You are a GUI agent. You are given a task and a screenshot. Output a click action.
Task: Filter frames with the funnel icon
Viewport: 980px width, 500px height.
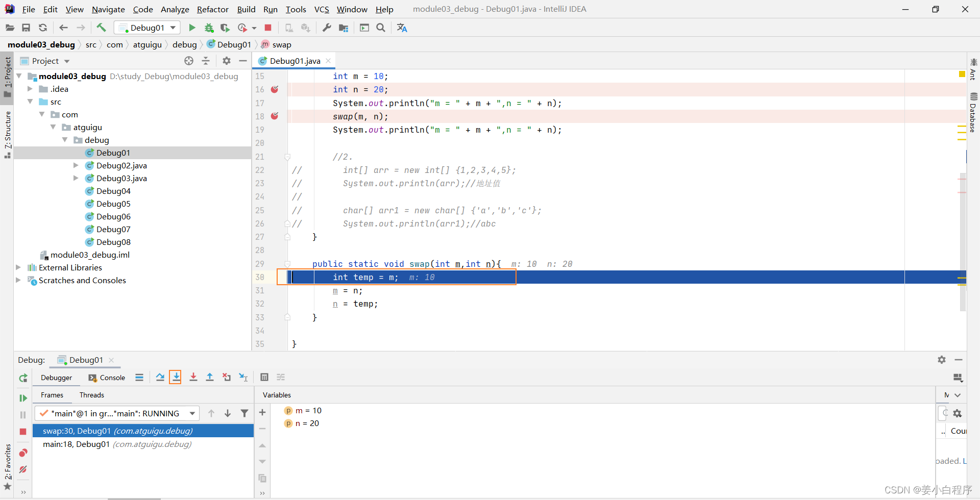pos(244,413)
